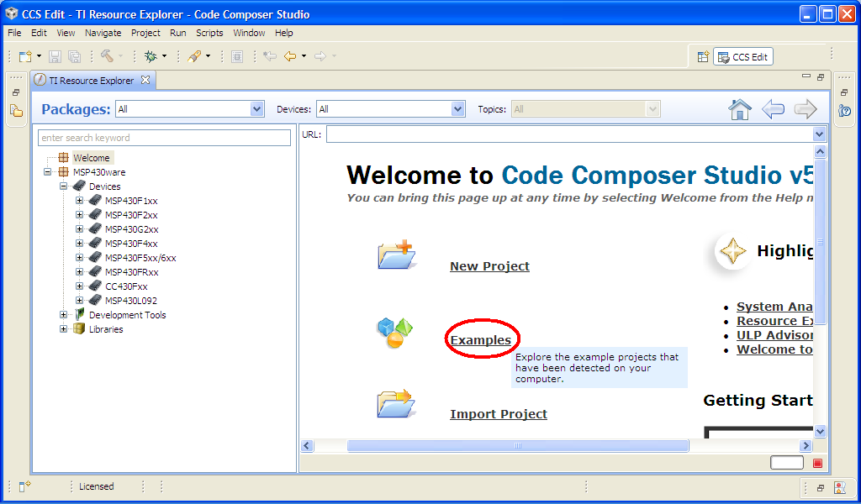Click the New Project folder icon
This screenshot has width=861, height=504.
[x=397, y=255]
